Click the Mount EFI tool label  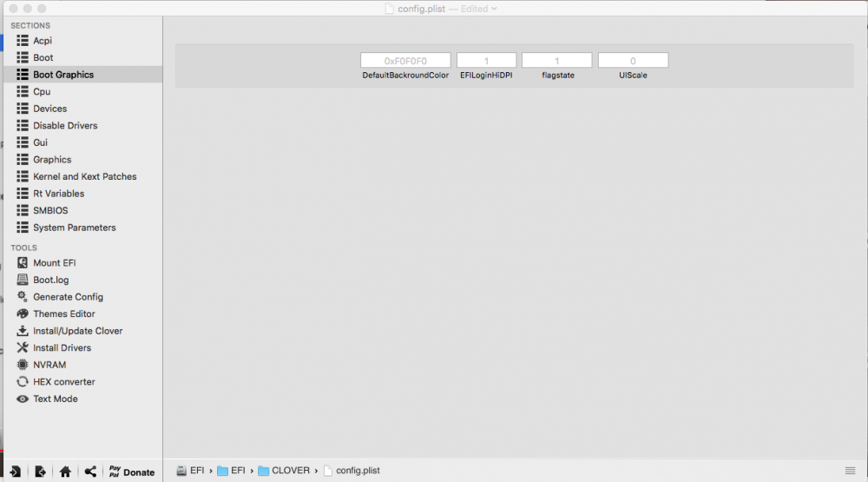[x=54, y=262]
